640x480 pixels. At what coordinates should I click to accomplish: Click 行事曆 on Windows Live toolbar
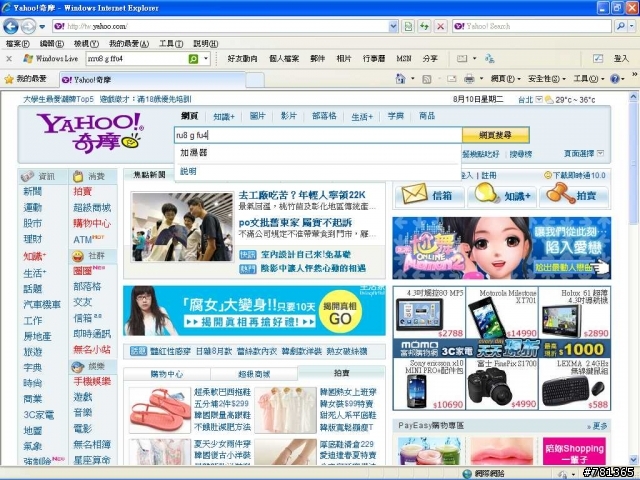(x=374, y=59)
